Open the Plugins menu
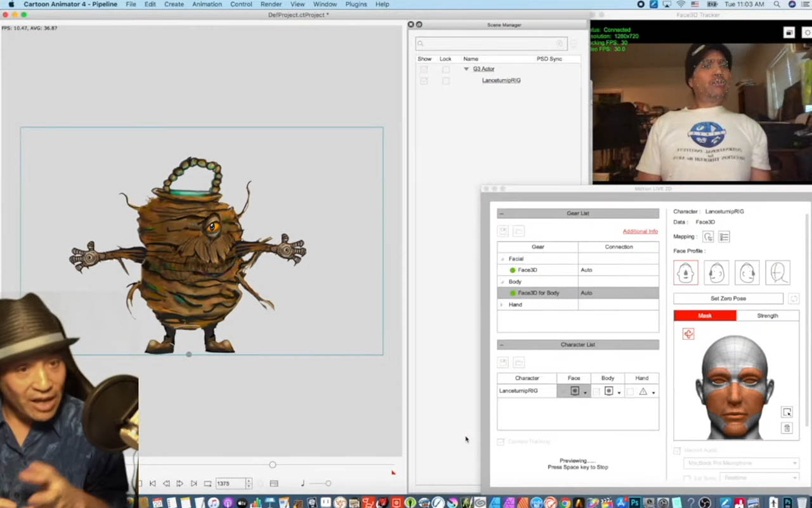Viewport: 812px width, 508px height. coord(356,4)
